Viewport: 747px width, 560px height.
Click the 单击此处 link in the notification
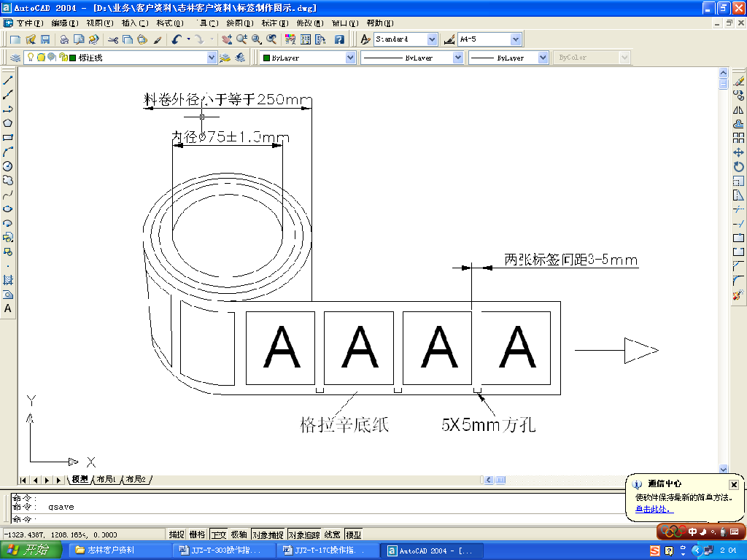click(654, 509)
